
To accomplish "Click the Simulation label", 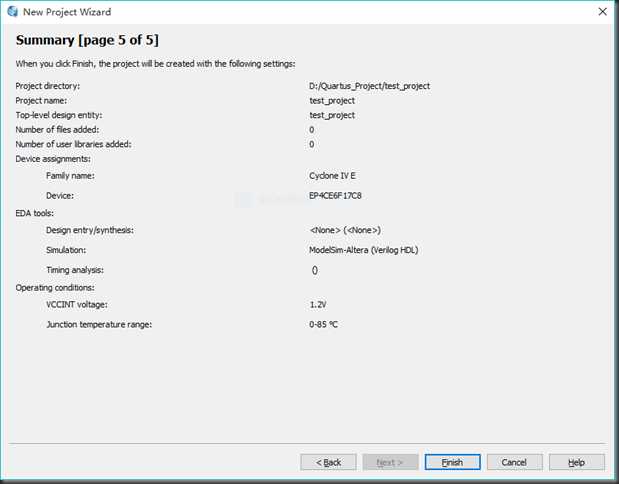I will (66, 250).
